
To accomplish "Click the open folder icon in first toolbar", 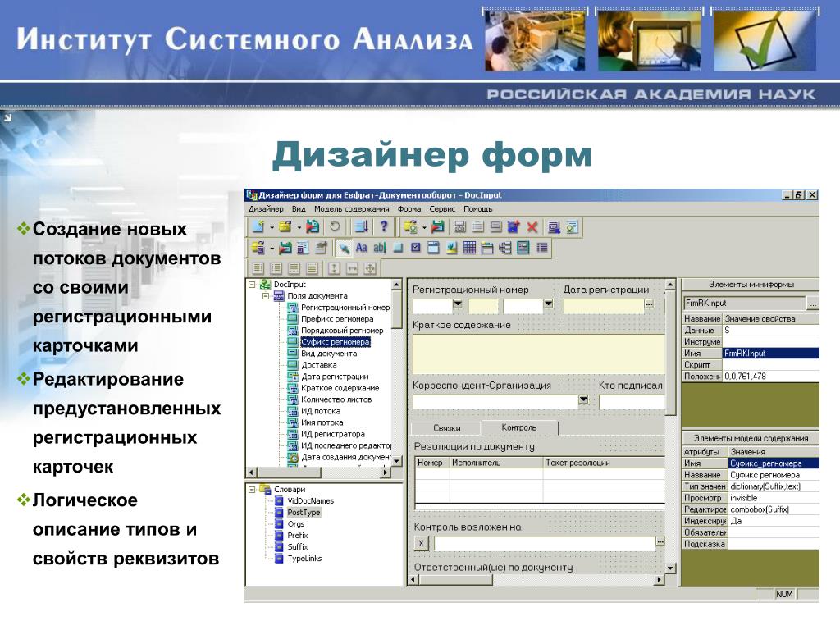I will [x=285, y=226].
